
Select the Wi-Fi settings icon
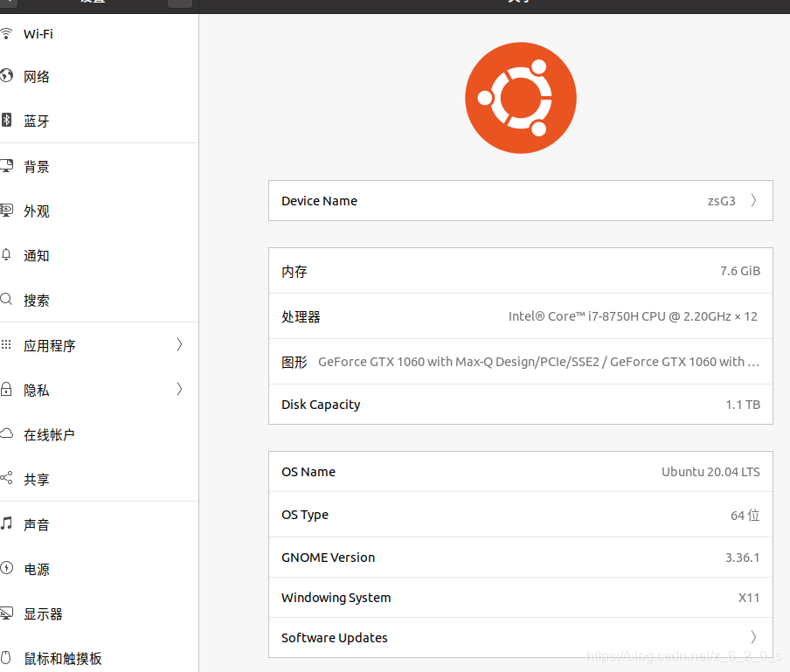coord(15,34)
